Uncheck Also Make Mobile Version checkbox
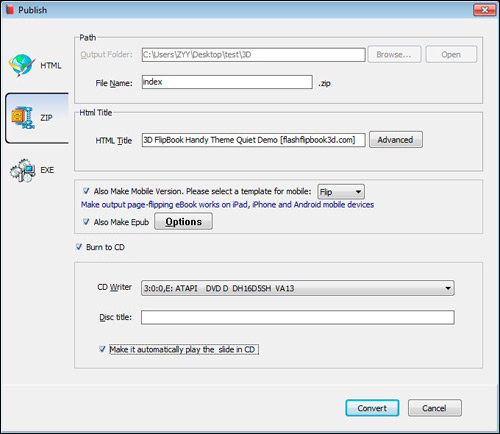Image resolution: width=500 pixels, height=434 pixels. click(86, 191)
